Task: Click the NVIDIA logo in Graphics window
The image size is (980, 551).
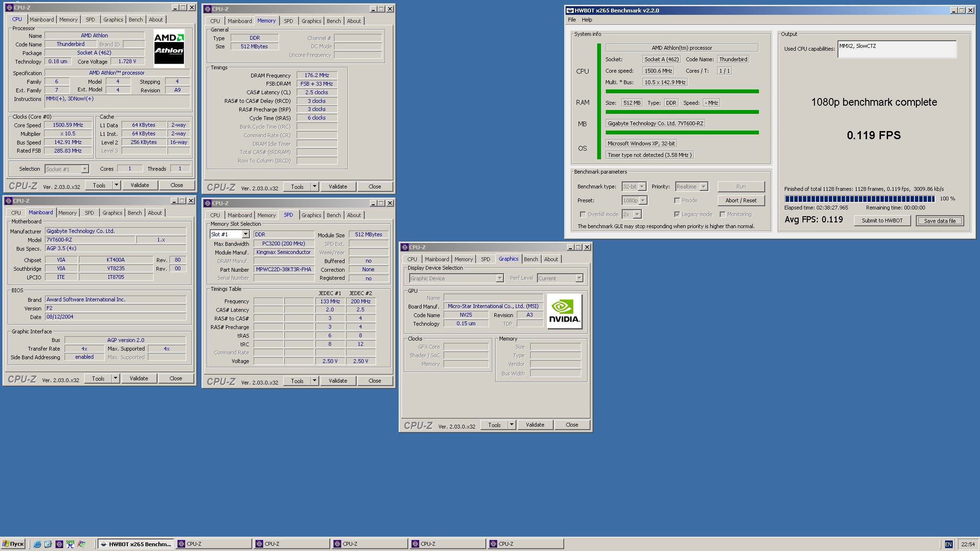Action: point(564,311)
